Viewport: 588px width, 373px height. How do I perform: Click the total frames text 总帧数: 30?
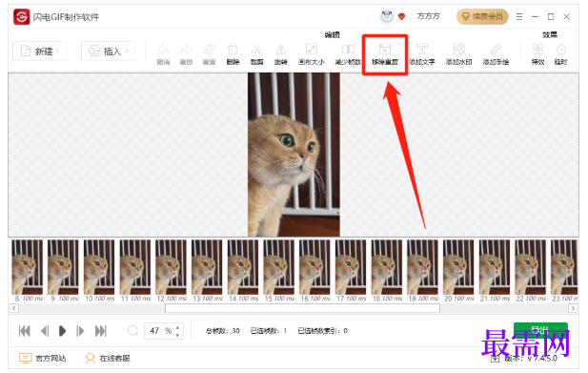point(222,331)
